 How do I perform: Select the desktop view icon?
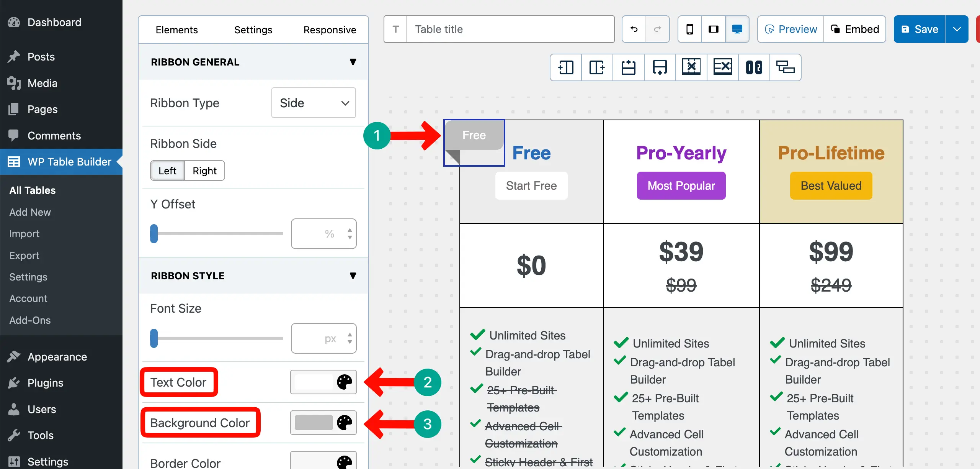(737, 29)
